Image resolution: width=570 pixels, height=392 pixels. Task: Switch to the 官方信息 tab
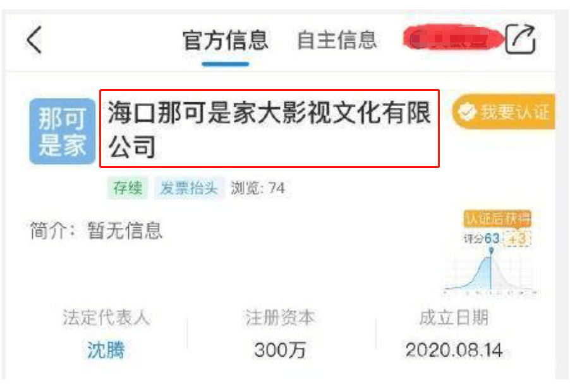coord(226,40)
